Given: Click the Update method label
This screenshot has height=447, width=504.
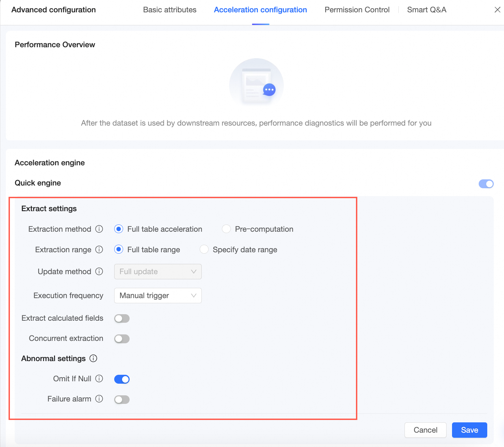Looking at the screenshot, I should click(x=65, y=271).
